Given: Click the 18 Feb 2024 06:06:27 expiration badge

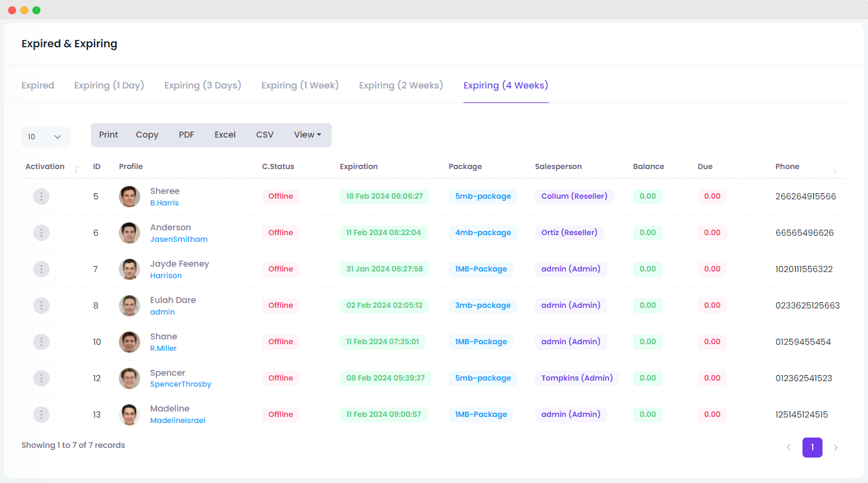Looking at the screenshot, I should pyautogui.click(x=385, y=196).
